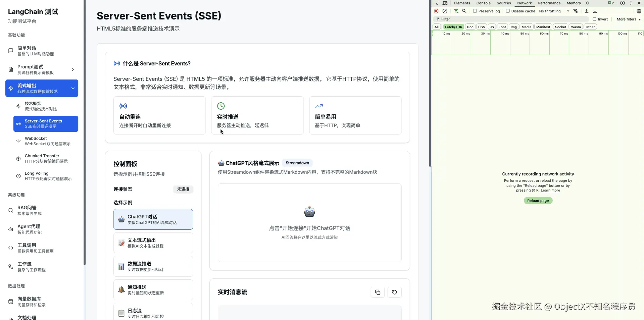Choose the 数据流推送 example
The width and height of the screenshot is (644, 320).
point(153,266)
